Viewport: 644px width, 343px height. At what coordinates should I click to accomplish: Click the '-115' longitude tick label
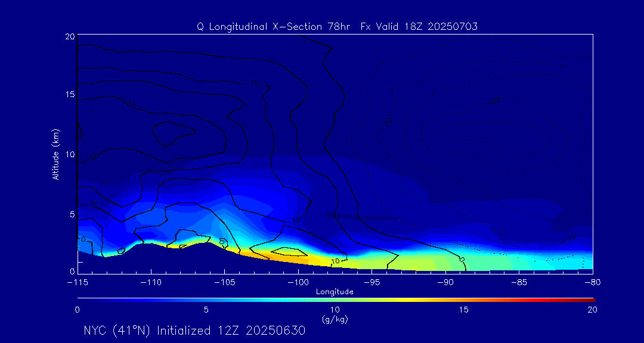[78, 283]
